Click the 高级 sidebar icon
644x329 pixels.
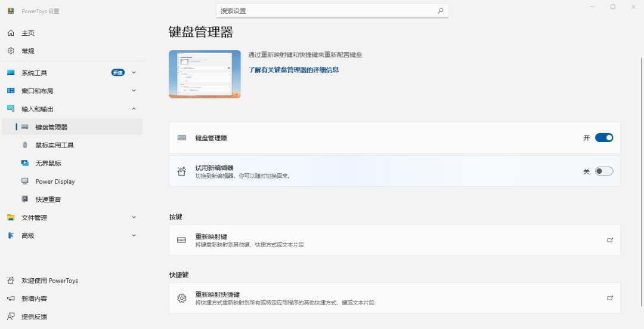click(x=11, y=236)
